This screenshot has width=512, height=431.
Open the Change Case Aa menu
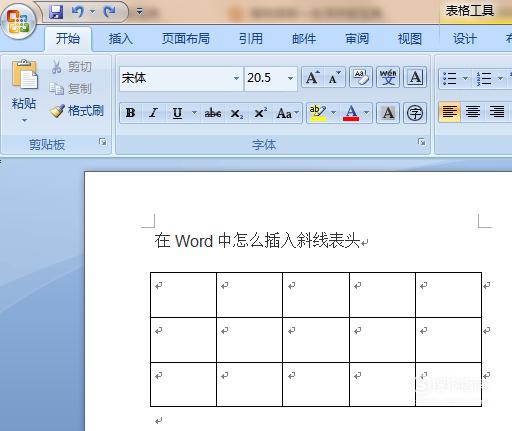[x=287, y=113]
